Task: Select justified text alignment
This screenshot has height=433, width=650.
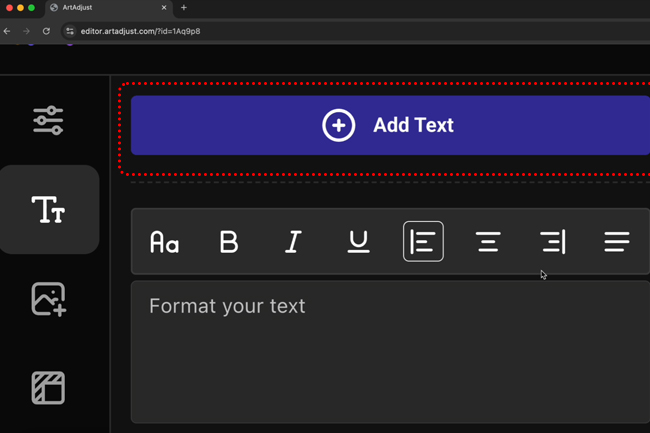Action: (x=617, y=242)
